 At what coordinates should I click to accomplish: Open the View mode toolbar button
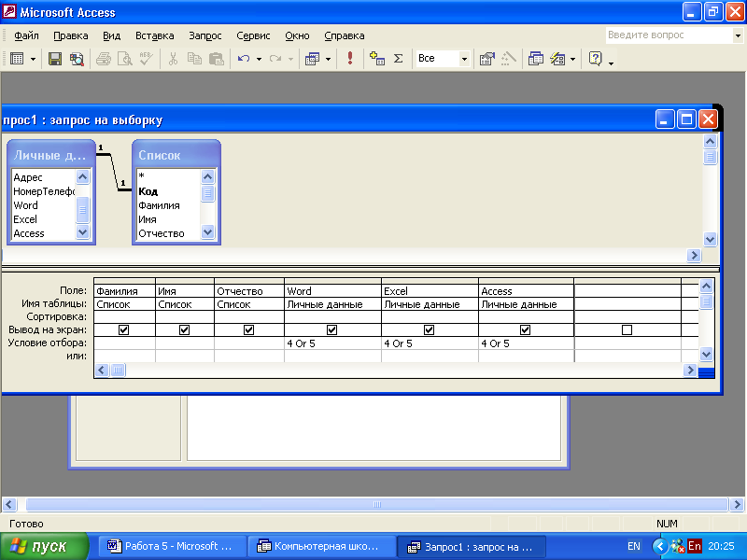pos(17,59)
